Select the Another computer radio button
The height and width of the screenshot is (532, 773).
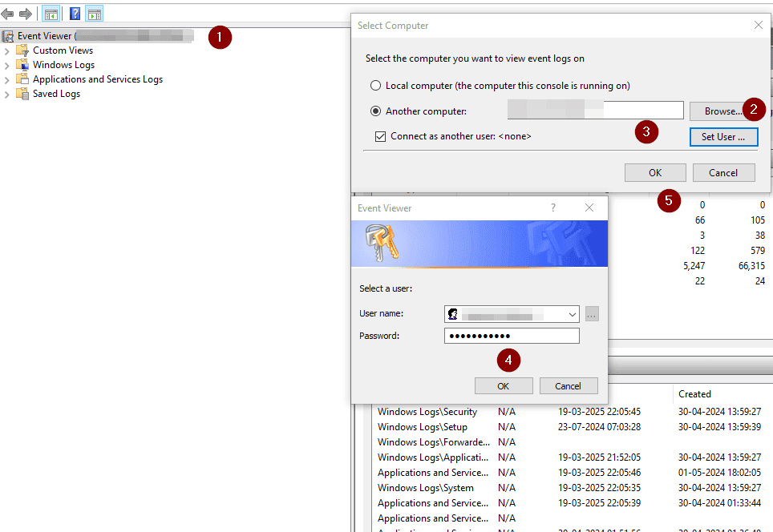tap(375, 111)
